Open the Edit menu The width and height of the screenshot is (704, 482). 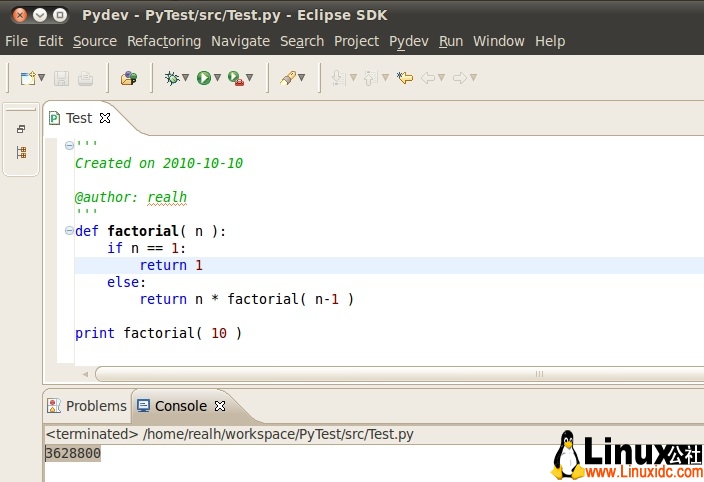click(x=50, y=41)
